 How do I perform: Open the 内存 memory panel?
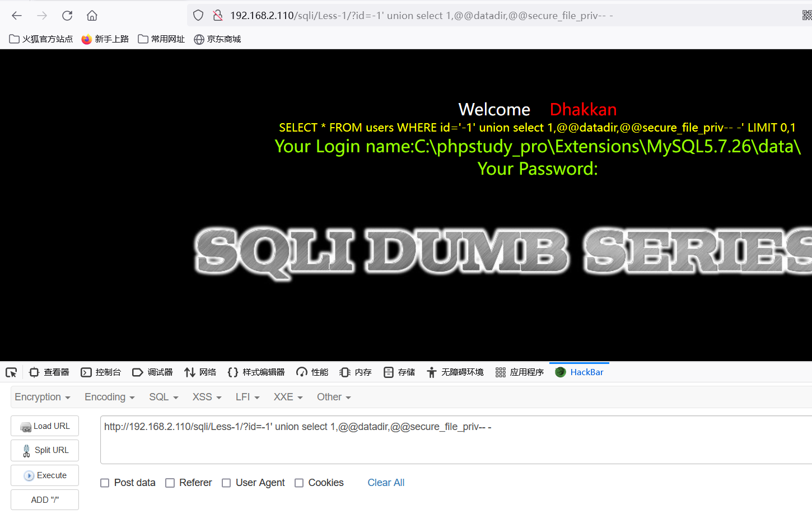click(356, 372)
